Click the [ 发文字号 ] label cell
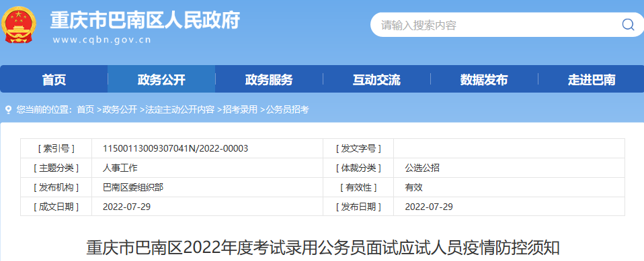 358,148
